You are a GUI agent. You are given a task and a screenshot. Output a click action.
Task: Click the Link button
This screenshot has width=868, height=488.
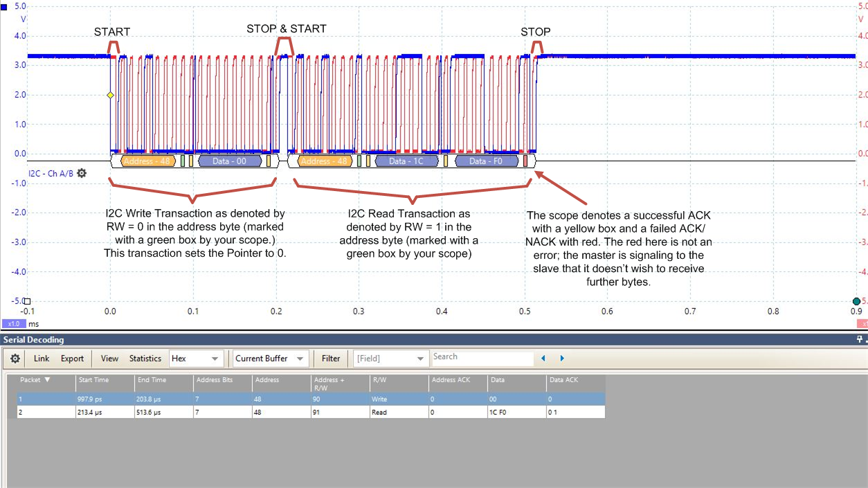point(42,359)
